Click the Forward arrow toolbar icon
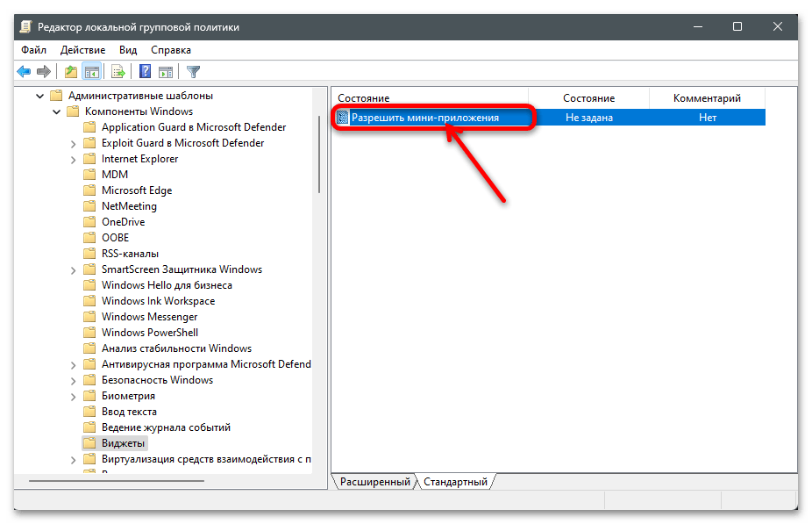Screen dimensions: 812x524 (44, 71)
